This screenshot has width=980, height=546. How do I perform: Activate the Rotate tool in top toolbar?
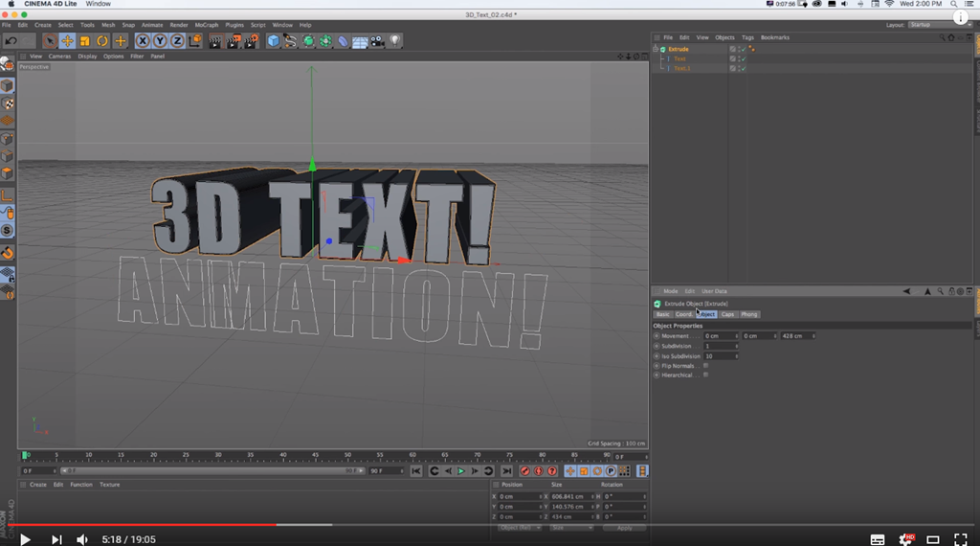101,41
